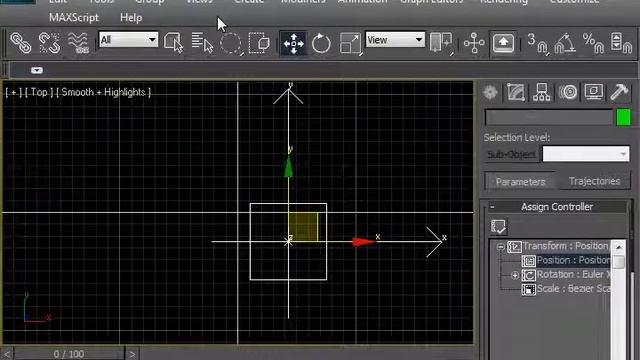Click the Select and Link tool
Viewport: 640px width, 360px height.
[x=20, y=43]
